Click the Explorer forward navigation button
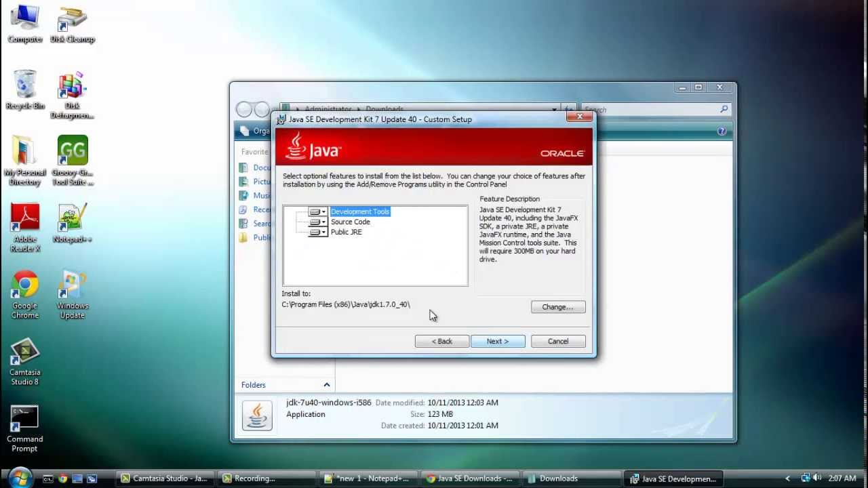 pos(262,109)
